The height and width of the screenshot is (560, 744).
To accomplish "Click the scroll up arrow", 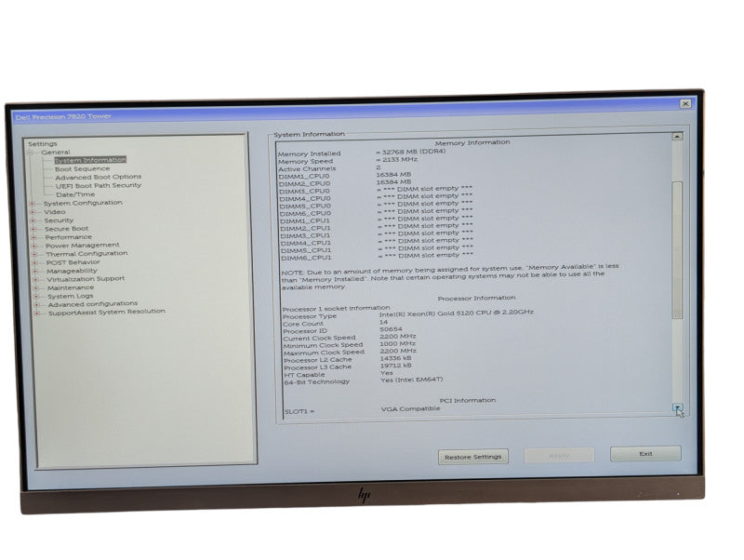I will click(677, 136).
